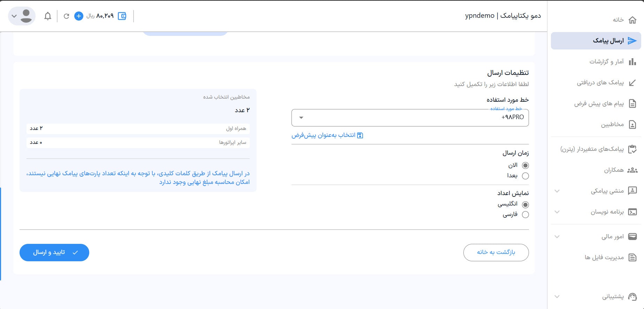The image size is (644, 309).
Task: Select the بعدا send time option
Action: (525, 176)
